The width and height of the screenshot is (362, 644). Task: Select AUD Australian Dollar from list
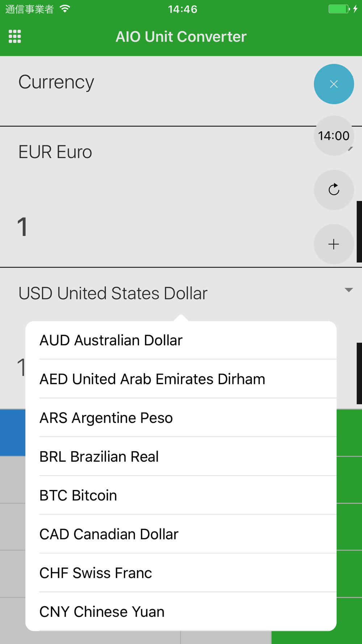click(x=181, y=340)
